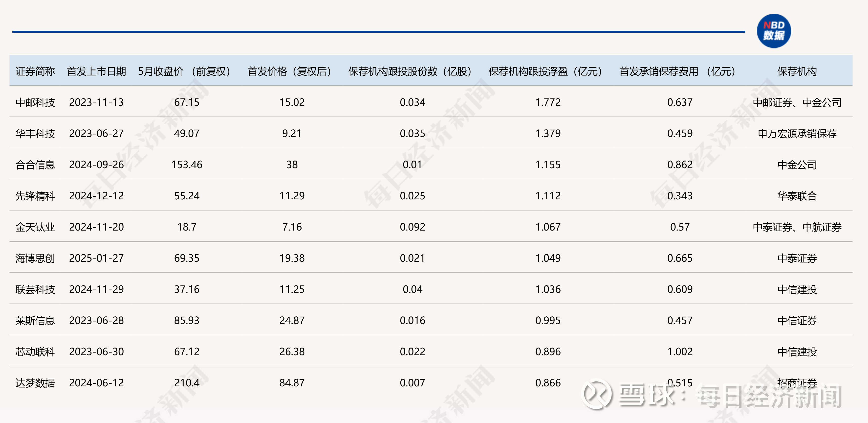Click the listing date 2023-06-27

point(96,134)
